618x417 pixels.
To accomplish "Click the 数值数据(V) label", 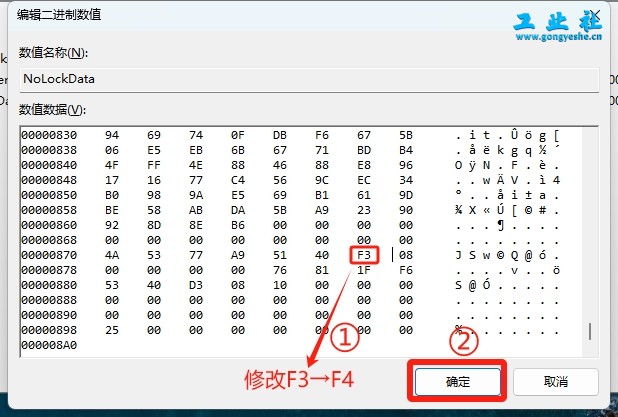I will (52, 110).
